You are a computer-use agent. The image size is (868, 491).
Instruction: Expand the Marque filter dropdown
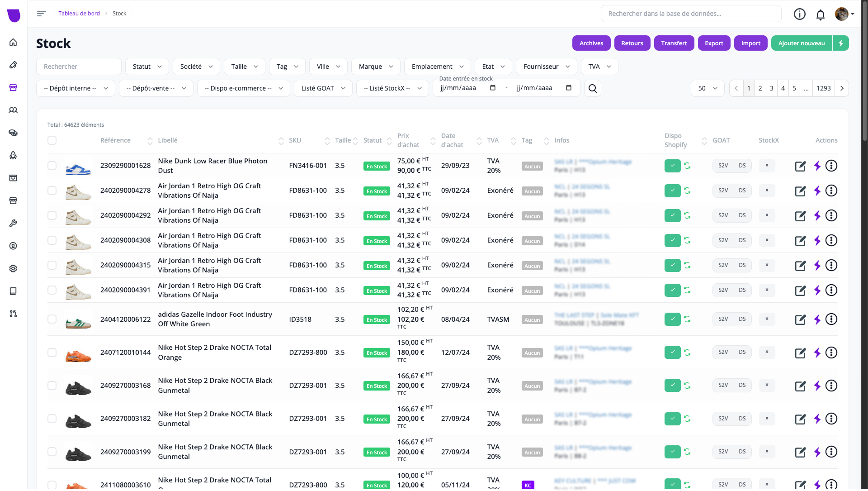tap(376, 67)
